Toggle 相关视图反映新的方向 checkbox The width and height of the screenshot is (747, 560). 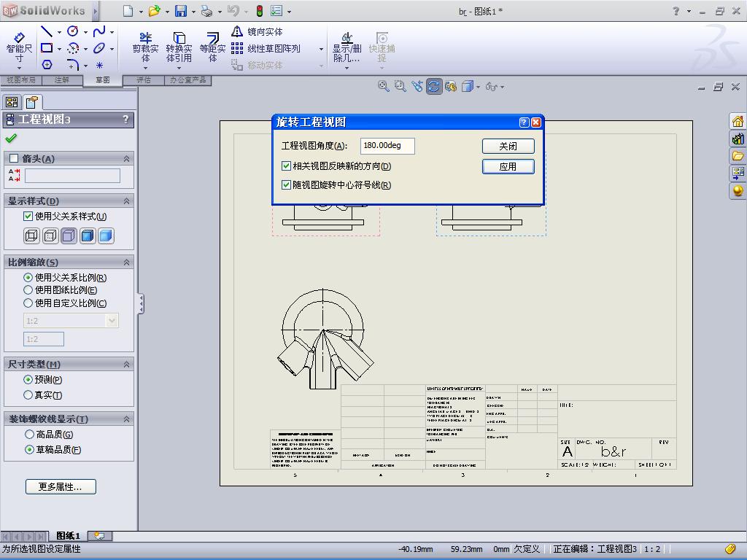[x=286, y=166]
